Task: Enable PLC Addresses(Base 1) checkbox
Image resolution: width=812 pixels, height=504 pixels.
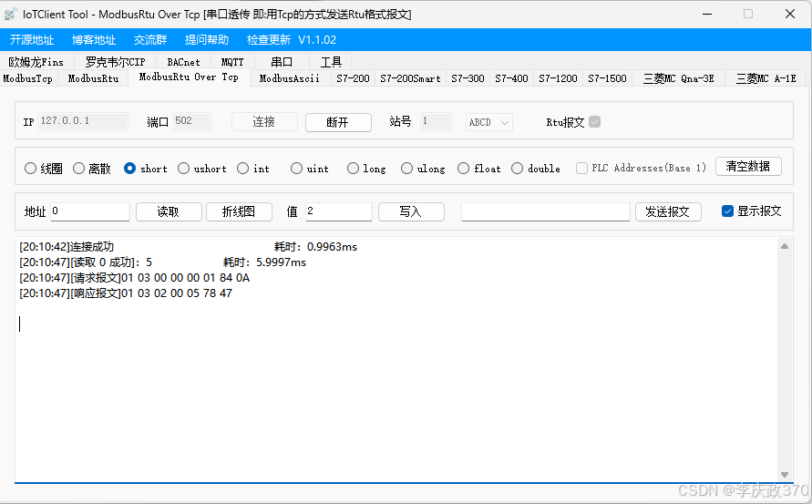Action: [x=581, y=168]
